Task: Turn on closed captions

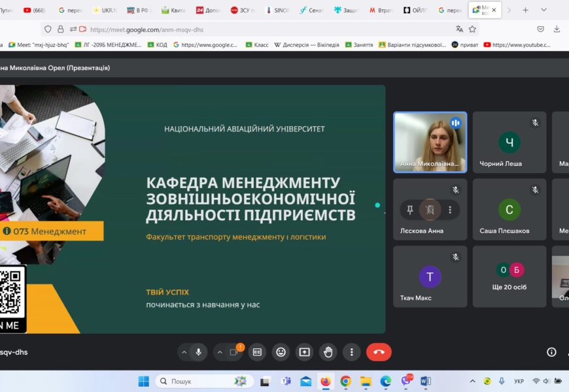Action: click(257, 352)
